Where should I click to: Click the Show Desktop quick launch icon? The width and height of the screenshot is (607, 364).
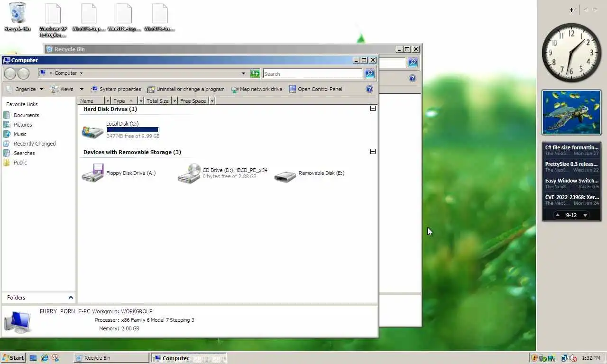pos(33,358)
